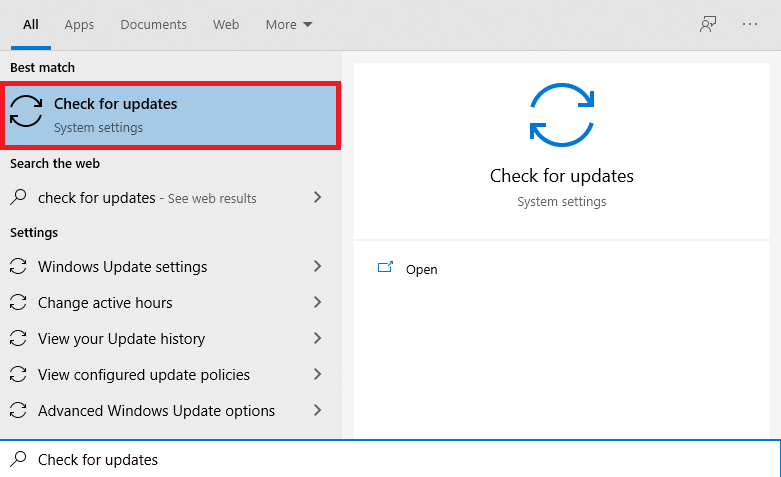Switch to the Apps tab
Screen dimensions: 781x477
(x=79, y=25)
